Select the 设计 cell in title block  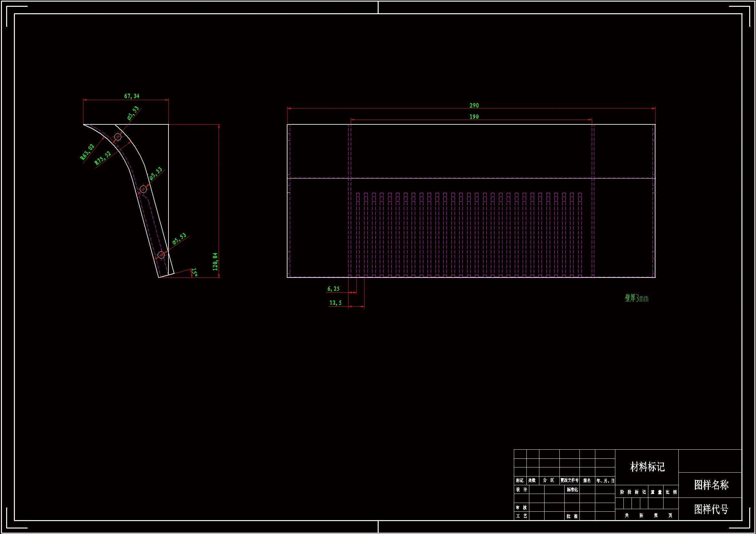[521, 490]
